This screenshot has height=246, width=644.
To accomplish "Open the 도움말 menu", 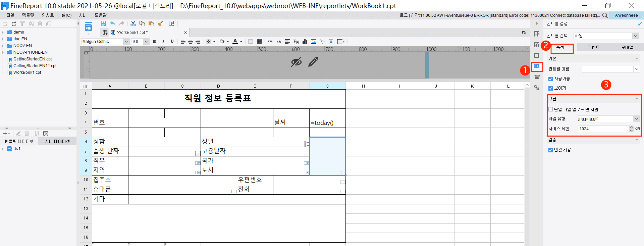I will tap(101, 15).
